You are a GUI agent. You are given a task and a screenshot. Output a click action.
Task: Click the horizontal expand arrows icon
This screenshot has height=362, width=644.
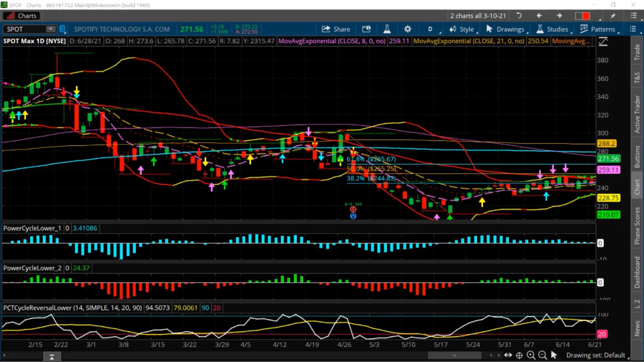[508, 355]
